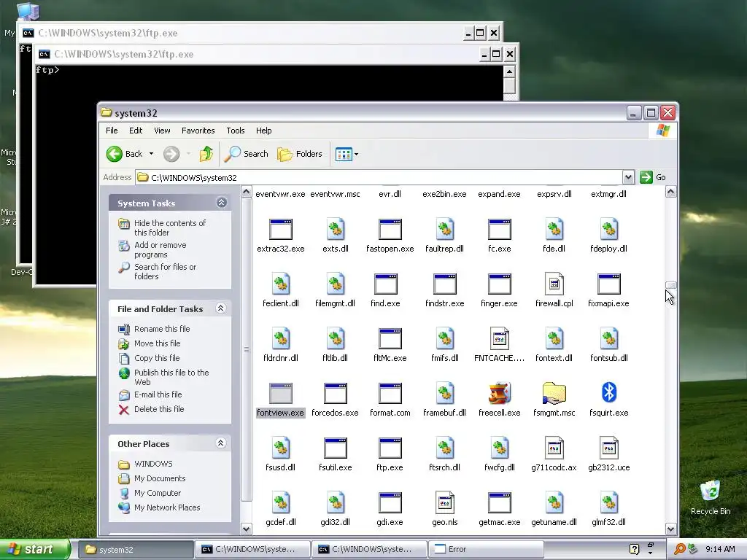Click the green Back arrow button
This screenshot has height=560, width=747.
pos(114,154)
